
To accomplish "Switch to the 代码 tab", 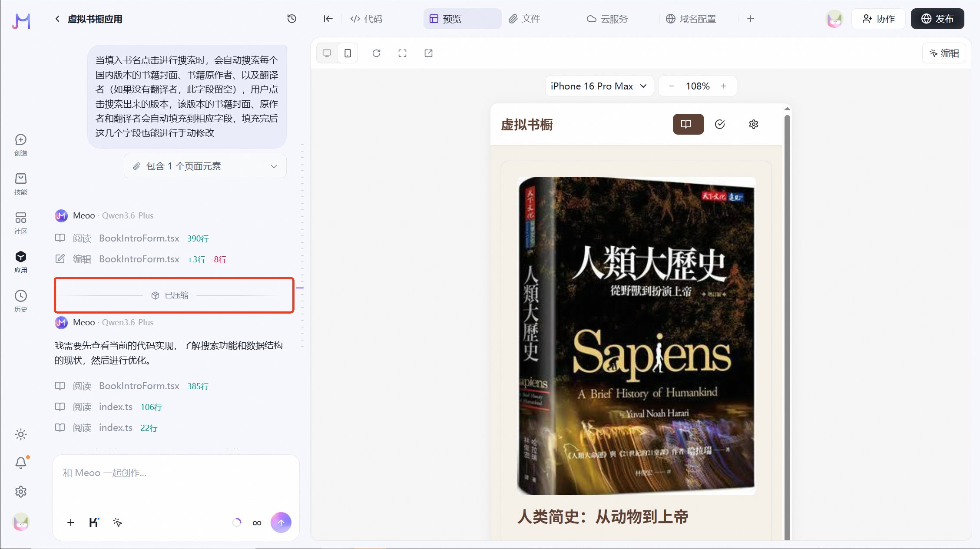I will pos(366,19).
